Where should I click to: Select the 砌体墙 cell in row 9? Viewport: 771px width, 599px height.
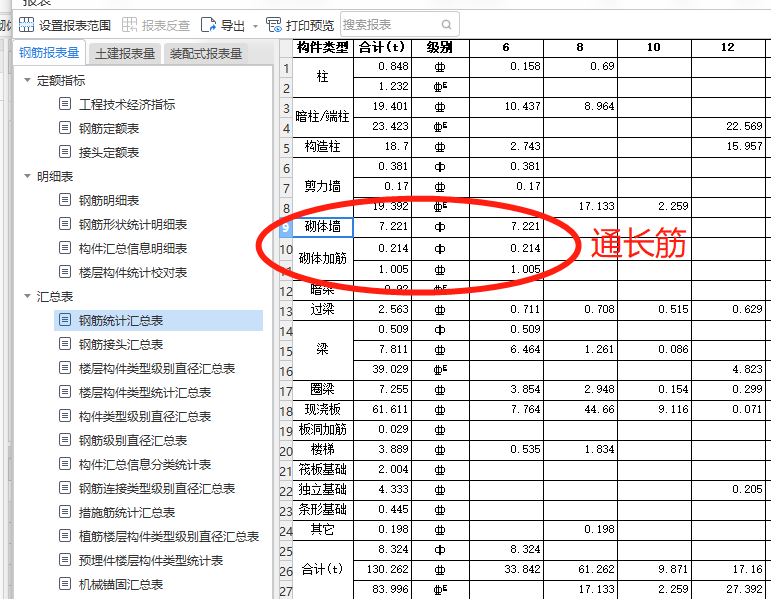pyautogui.click(x=323, y=227)
